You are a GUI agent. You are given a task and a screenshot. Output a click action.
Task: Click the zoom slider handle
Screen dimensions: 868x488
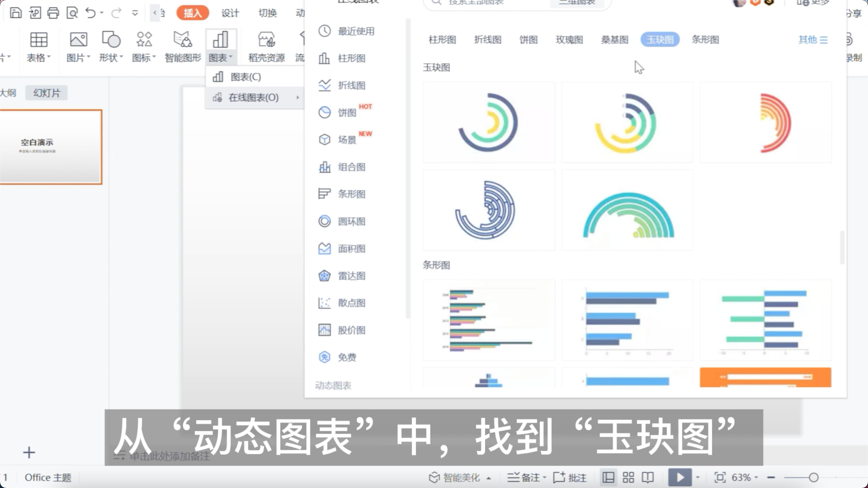pos(814,477)
